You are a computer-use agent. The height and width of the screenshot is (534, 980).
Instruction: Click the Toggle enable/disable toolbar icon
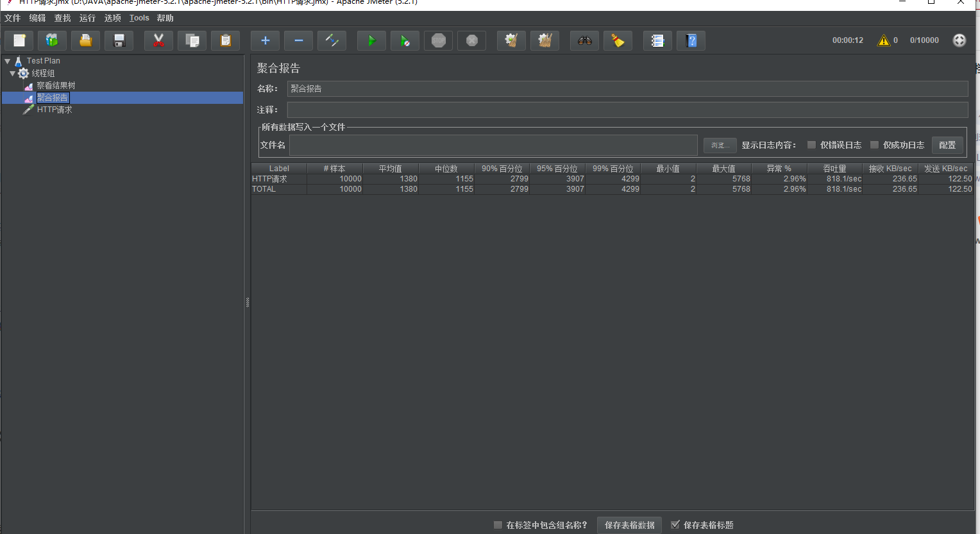332,40
